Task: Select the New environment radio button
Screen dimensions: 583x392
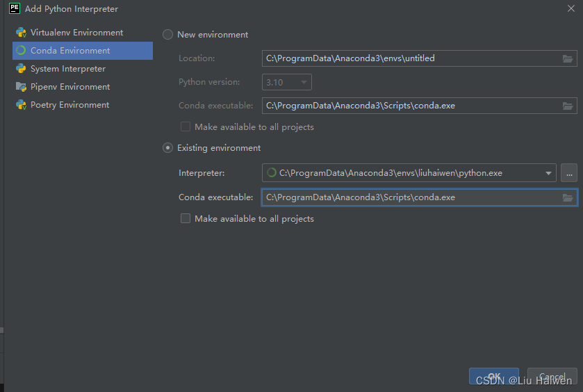Action: tap(167, 35)
